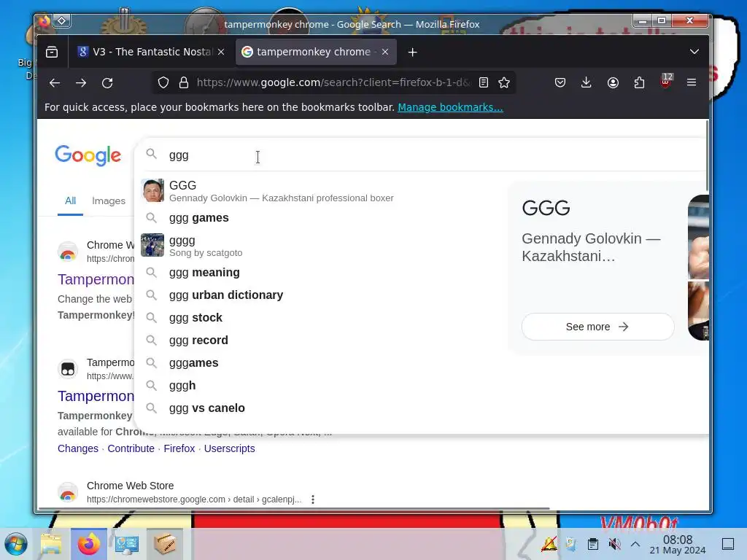
Task: Save page to Pocket
Action: tap(560, 83)
